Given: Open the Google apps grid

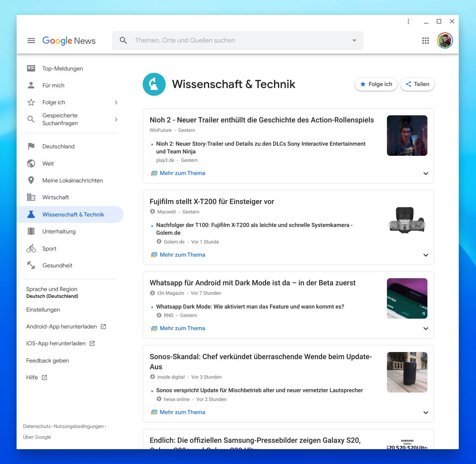Looking at the screenshot, I should coord(425,41).
